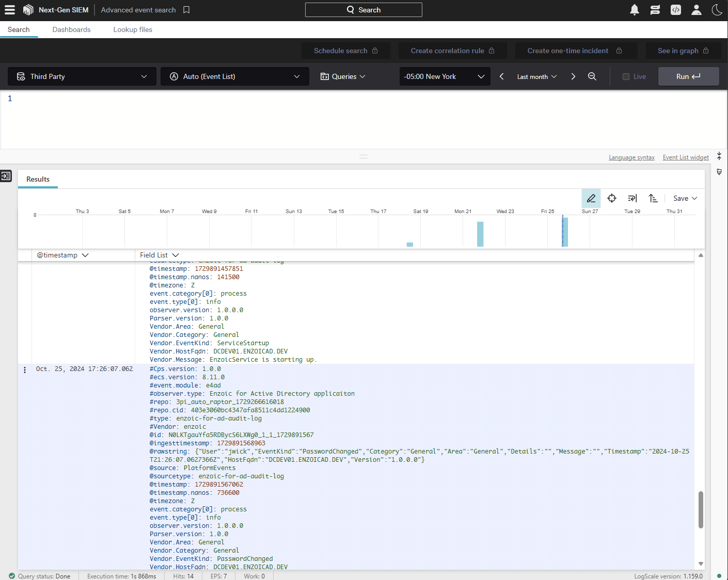Open the Last month time range dropdown
This screenshot has width=728, height=580.
click(x=537, y=76)
